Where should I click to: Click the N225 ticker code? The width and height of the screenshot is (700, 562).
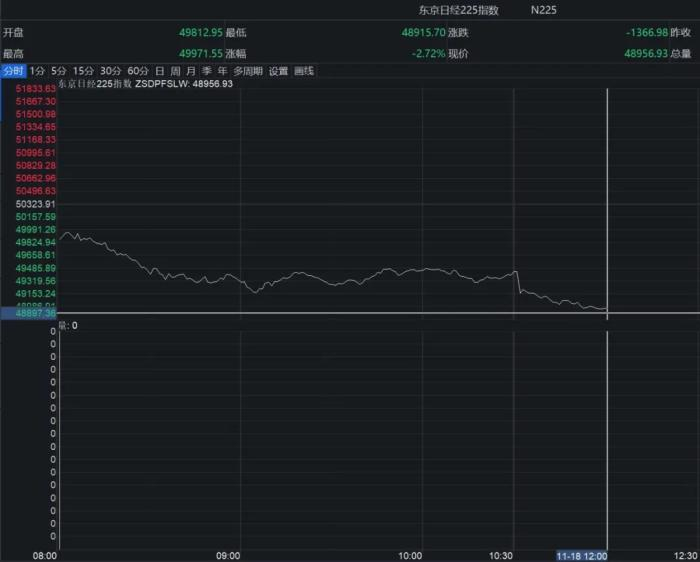click(543, 10)
